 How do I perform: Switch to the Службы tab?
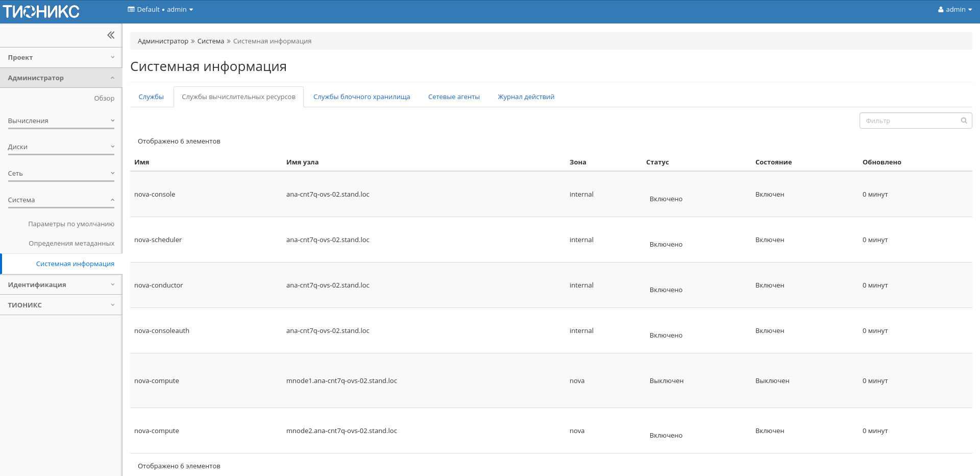pos(151,97)
